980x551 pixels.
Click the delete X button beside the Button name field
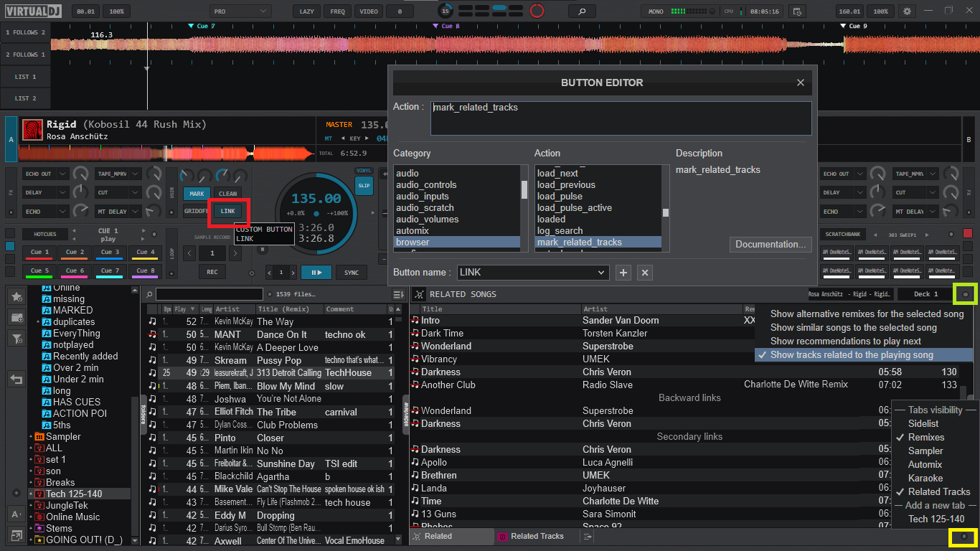[x=645, y=273]
